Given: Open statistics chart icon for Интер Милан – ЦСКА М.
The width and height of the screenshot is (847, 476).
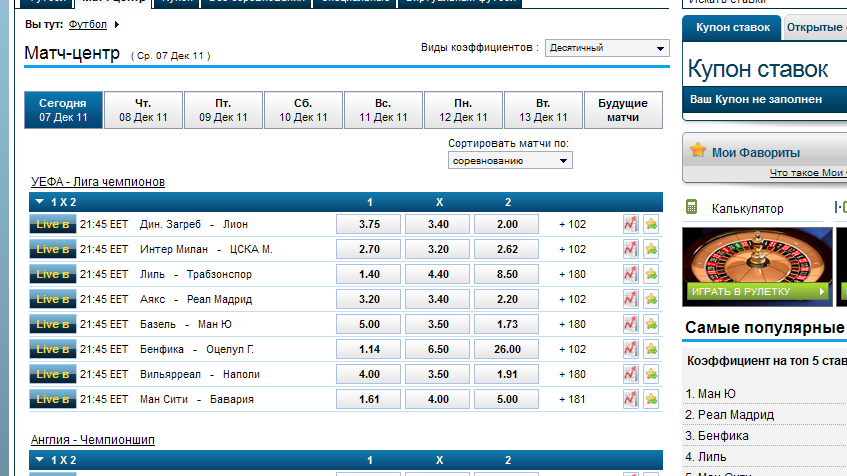Looking at the screenshot, I should (630, 249).
